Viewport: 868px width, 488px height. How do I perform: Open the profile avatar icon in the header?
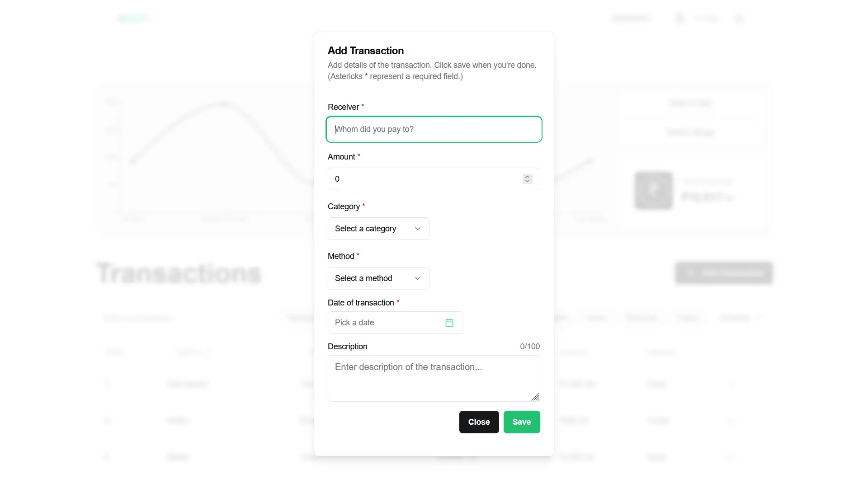(680, 18)
